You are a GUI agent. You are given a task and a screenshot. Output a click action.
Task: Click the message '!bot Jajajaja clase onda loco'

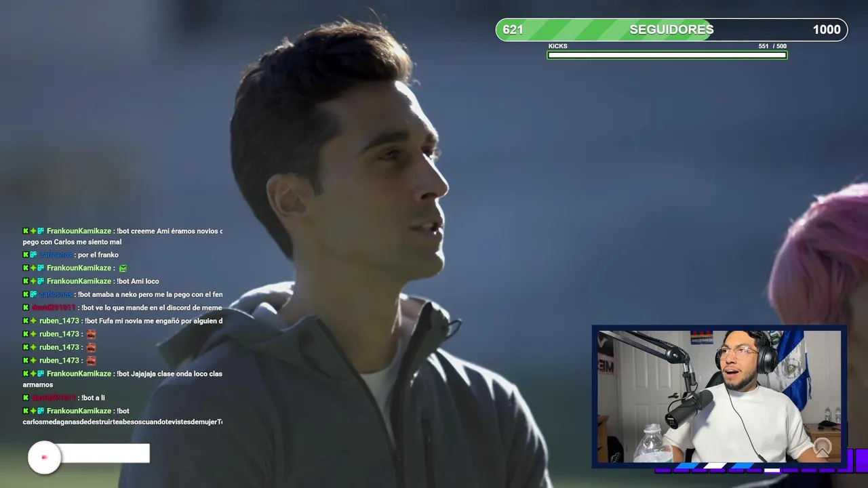click(x=170, y=373)
